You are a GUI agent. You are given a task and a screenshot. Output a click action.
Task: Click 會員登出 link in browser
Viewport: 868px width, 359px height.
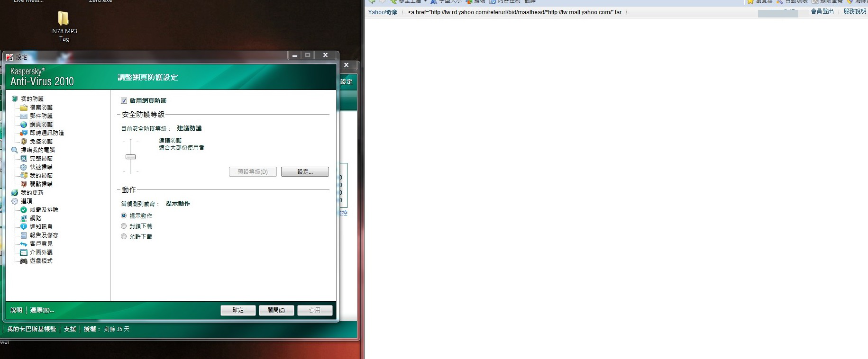pos(822,11)
